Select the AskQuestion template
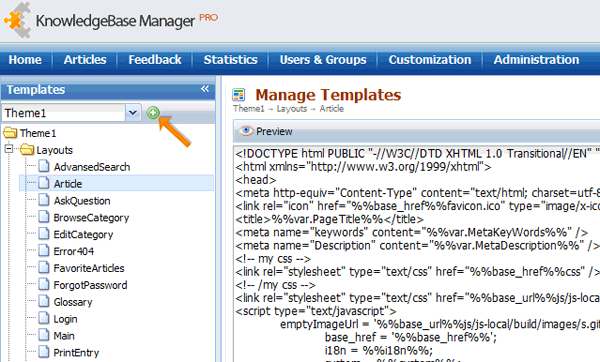600x362 pixels. [x=82, y=201]
